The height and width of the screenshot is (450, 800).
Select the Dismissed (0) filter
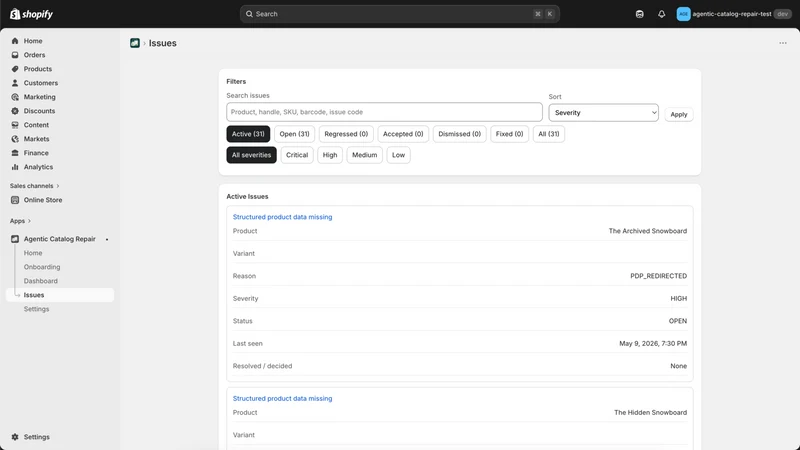pos(459,134)
